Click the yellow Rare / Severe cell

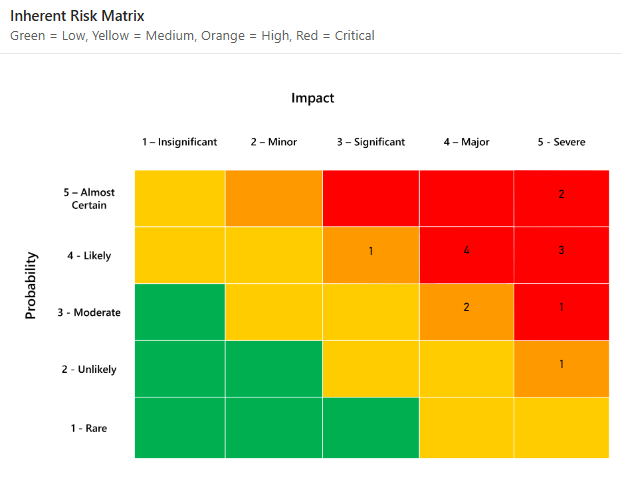(x=561, y=428)
